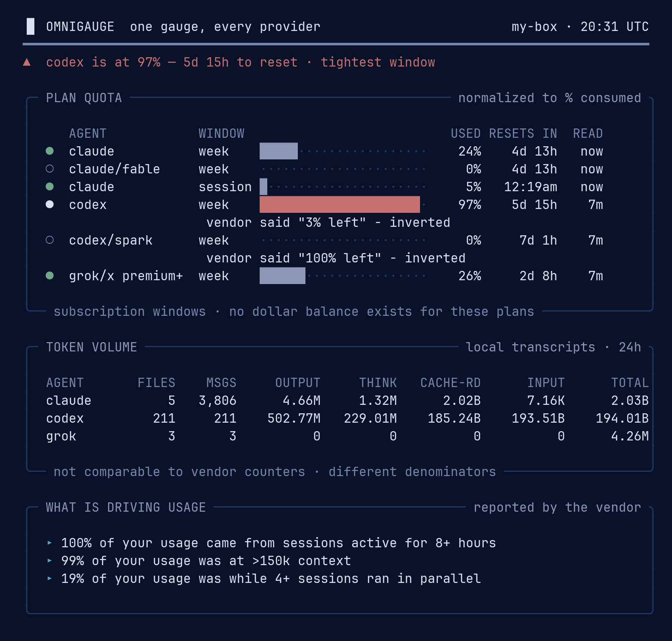The image size is (672, 641).
Task: Click the 502.77M output value
Action: [x=294, y=418]
